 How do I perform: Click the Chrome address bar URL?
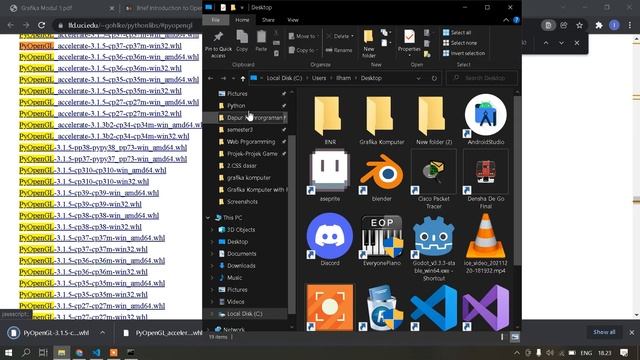[x=130, y=25]
